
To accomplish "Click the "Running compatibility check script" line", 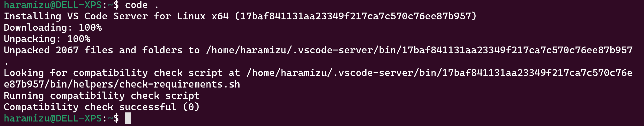I will point(102,96).
